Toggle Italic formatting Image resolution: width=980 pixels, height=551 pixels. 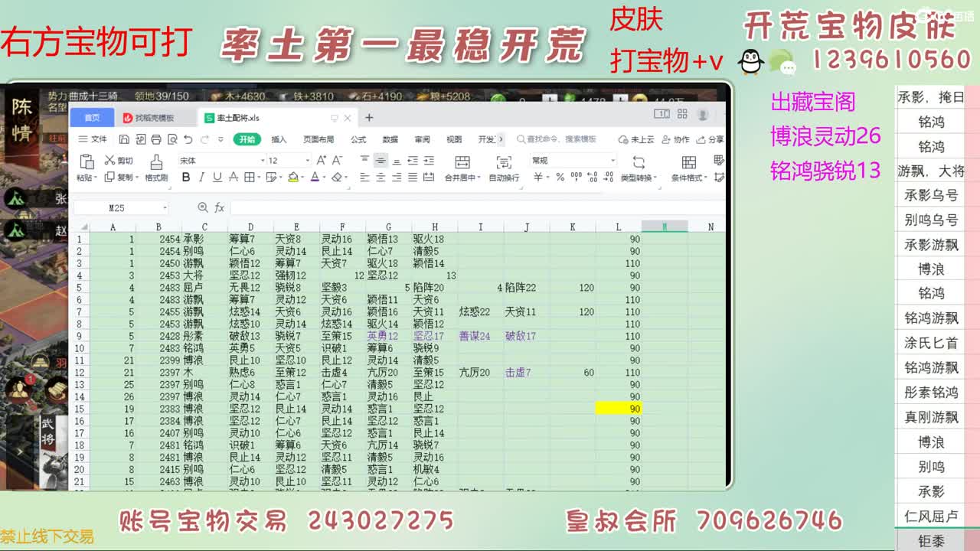[201, 178]
